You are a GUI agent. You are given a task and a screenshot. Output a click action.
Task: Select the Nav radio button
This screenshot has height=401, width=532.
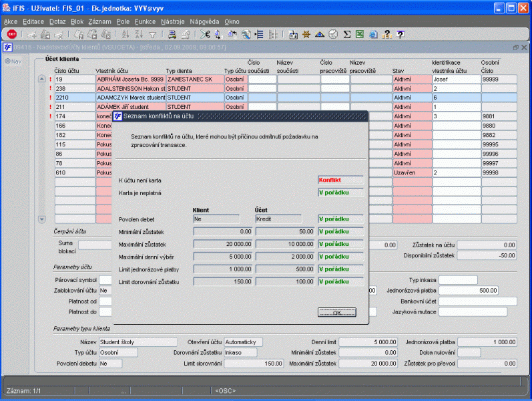(8, 61)
